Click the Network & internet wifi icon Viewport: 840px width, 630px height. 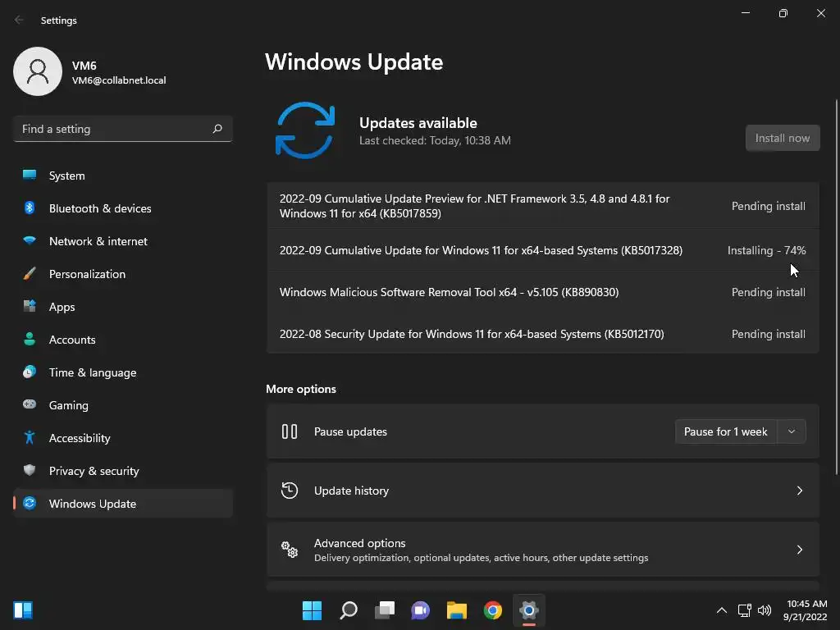tap(30, 240)
